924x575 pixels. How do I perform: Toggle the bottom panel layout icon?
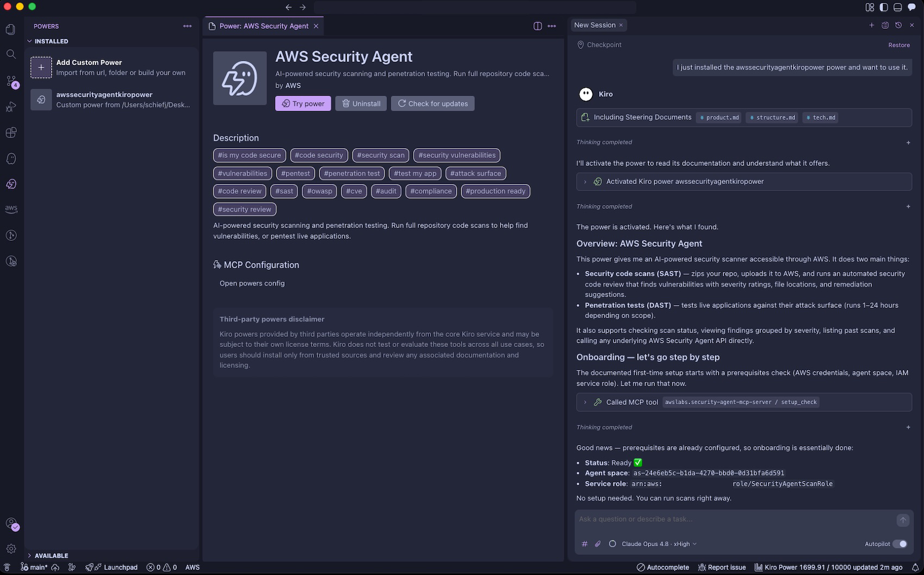[898, 7]
